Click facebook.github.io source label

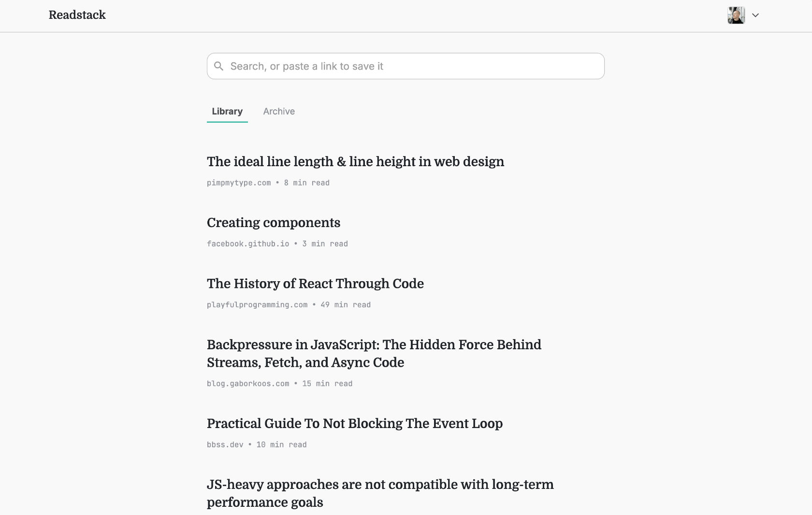click(x=248, y=243)
